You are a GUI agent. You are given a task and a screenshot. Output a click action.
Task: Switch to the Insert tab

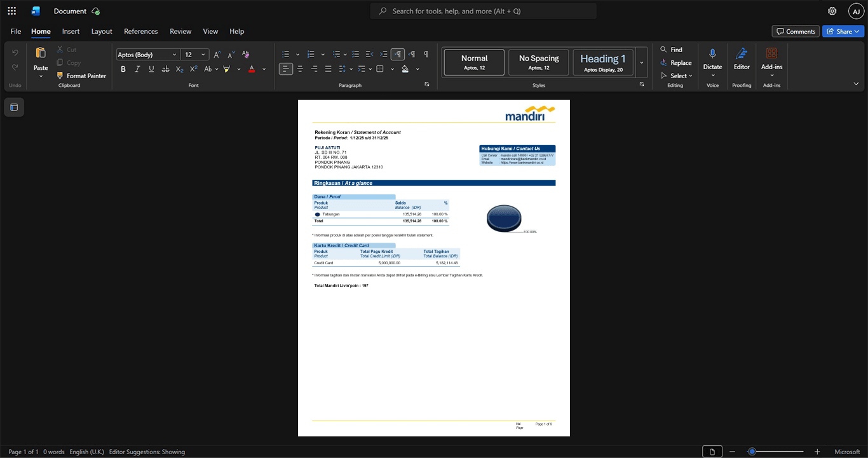coord(71,31)
